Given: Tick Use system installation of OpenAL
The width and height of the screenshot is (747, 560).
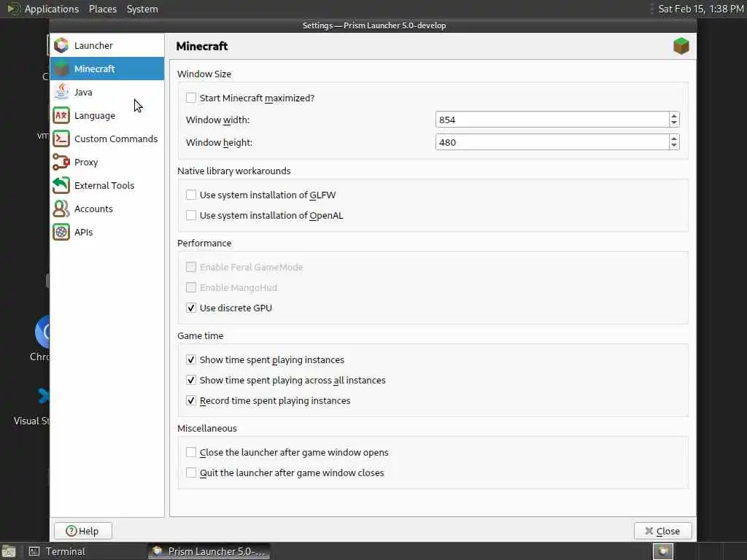Looking at the screenshot, I should tap(191, 215).
